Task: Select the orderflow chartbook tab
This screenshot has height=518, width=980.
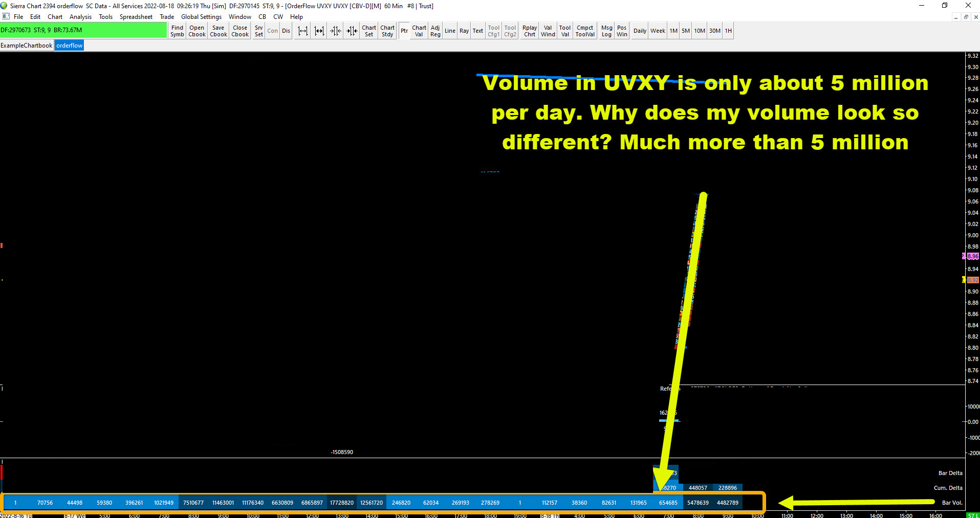Action: [x=70, y=46]
